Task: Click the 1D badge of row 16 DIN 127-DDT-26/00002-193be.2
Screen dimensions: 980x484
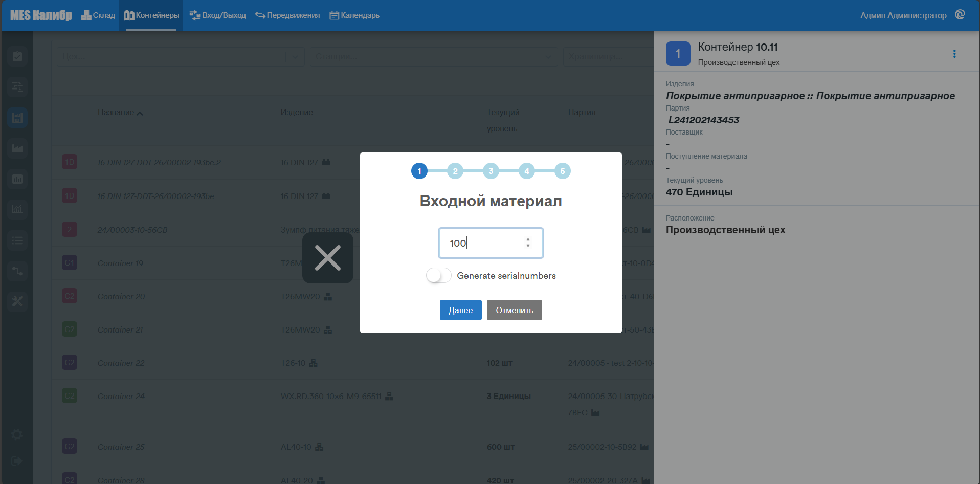Action: [x=70, y=162]
